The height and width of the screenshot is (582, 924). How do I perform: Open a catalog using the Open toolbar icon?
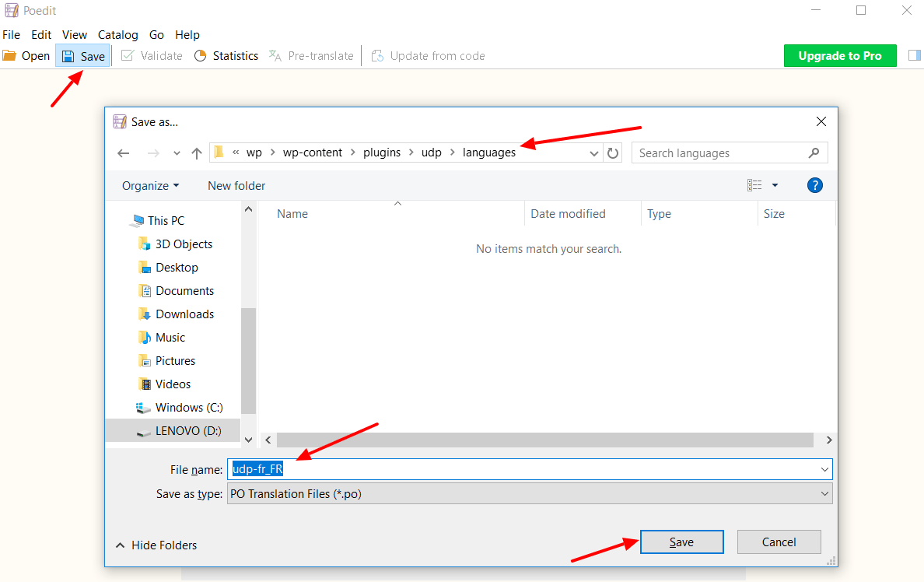[x=26, y=56]
